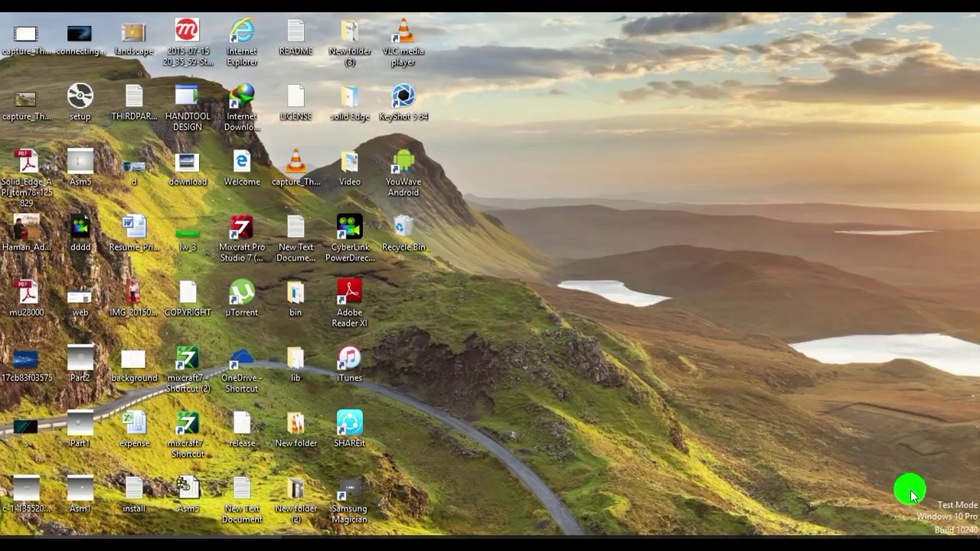The width and height of the screenshot is (980, 551).
Task: Open the expense Excel spreadsheet
Action: (134, 429)
